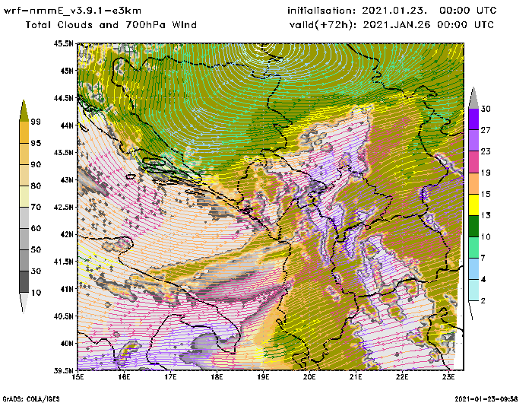This screenshot has width=532, height=403.
Task: Click the olive above-99 cloud cover legend arrow
Action: (24, 111)
